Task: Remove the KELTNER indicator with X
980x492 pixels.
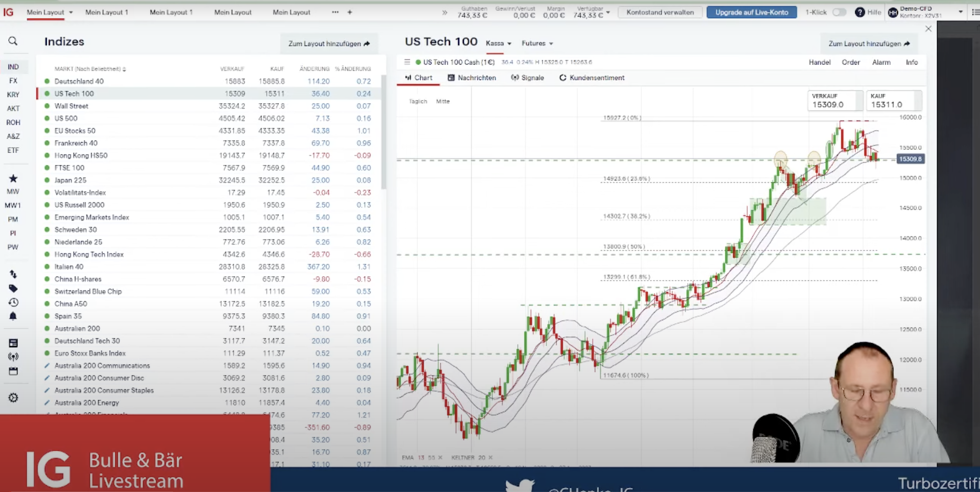Action: point(490,457)
